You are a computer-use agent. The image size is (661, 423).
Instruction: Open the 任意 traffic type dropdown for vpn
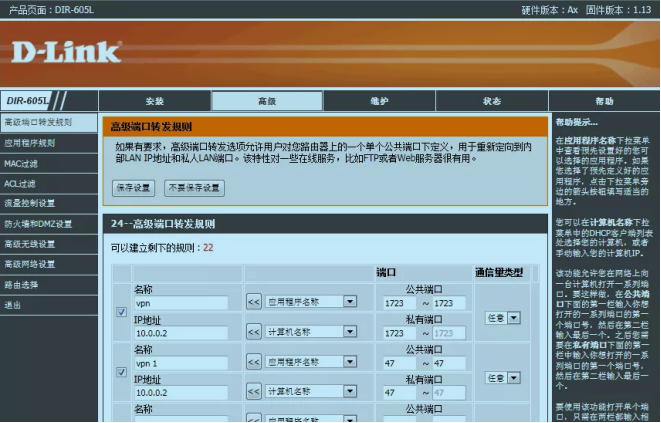pos(502,318)
